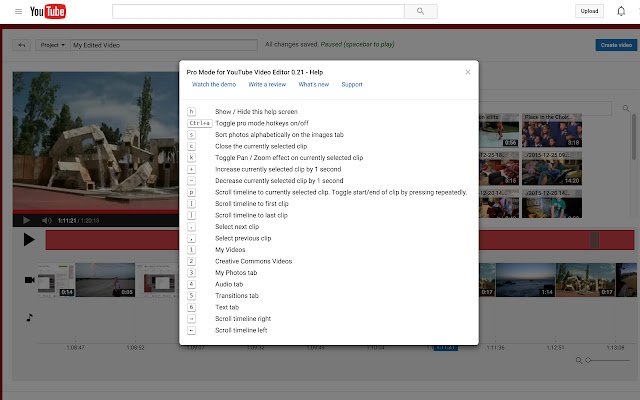Click 'Scroll timeline to last clip' text

point(251,215)
